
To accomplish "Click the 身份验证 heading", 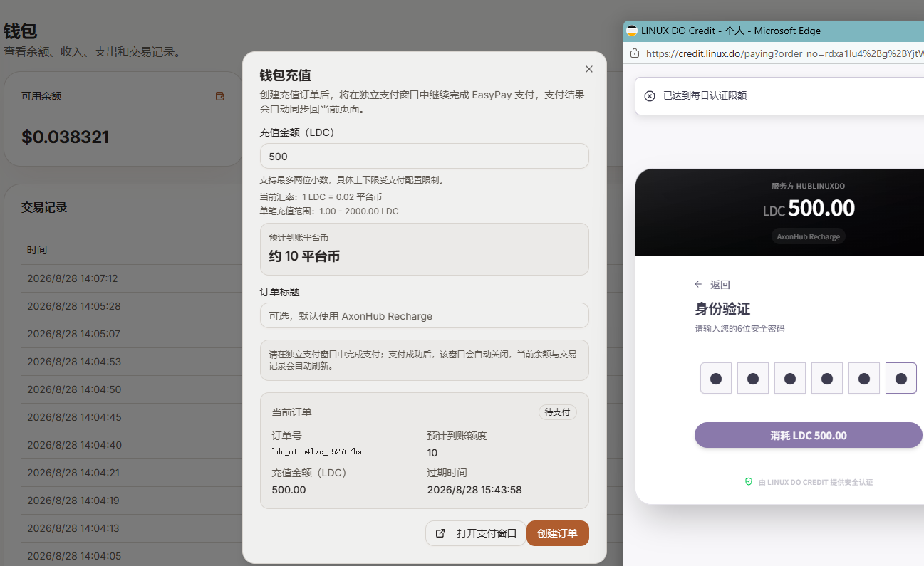I will [x=722, y=309].
